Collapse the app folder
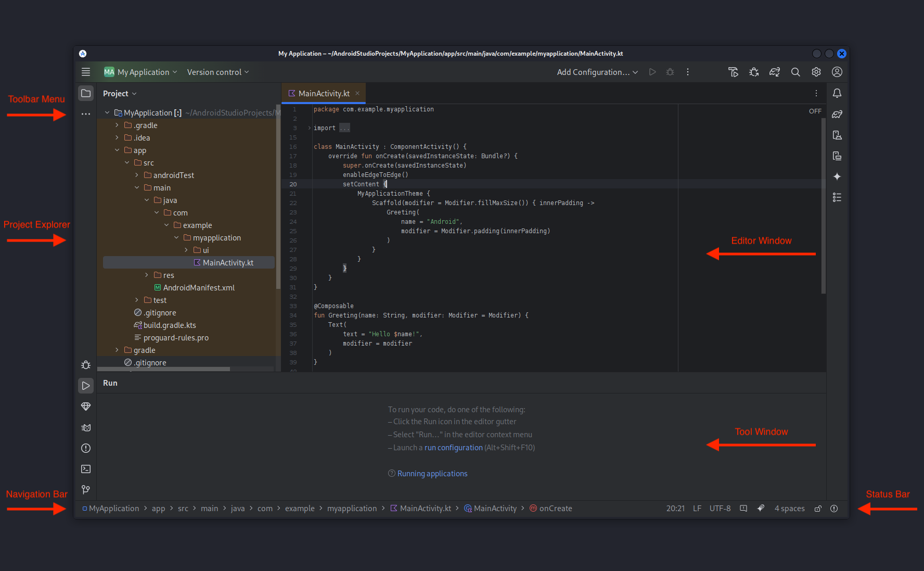Viewport: 924px width, 571px height. tap(117, 150)
